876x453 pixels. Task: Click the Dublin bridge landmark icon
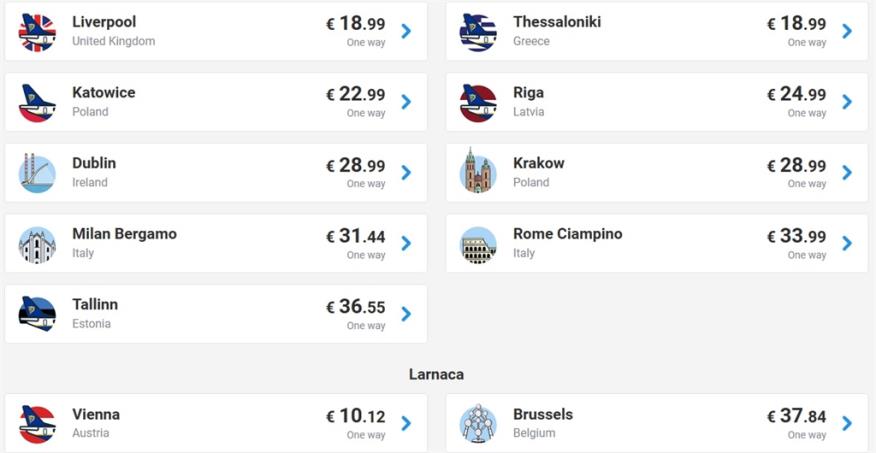37,173
